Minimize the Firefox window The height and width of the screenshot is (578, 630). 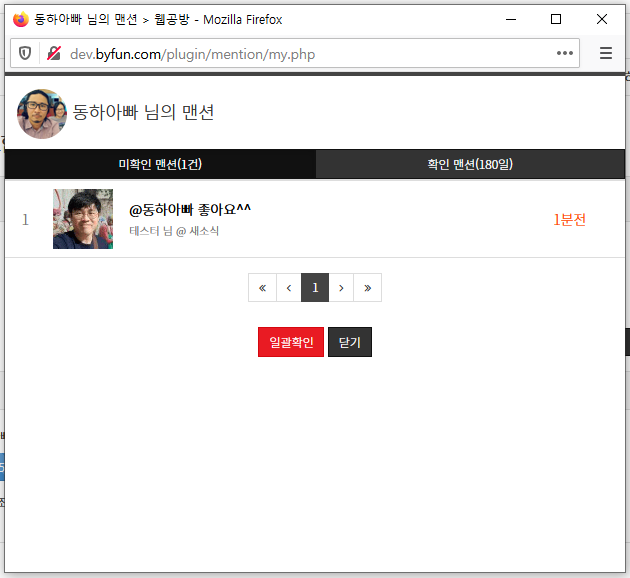(511, 19)
